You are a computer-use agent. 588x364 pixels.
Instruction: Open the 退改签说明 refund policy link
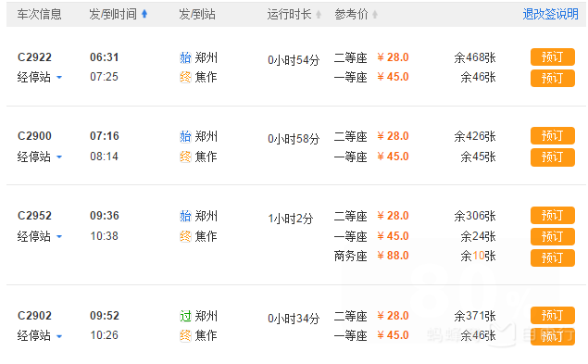[550, 14]
